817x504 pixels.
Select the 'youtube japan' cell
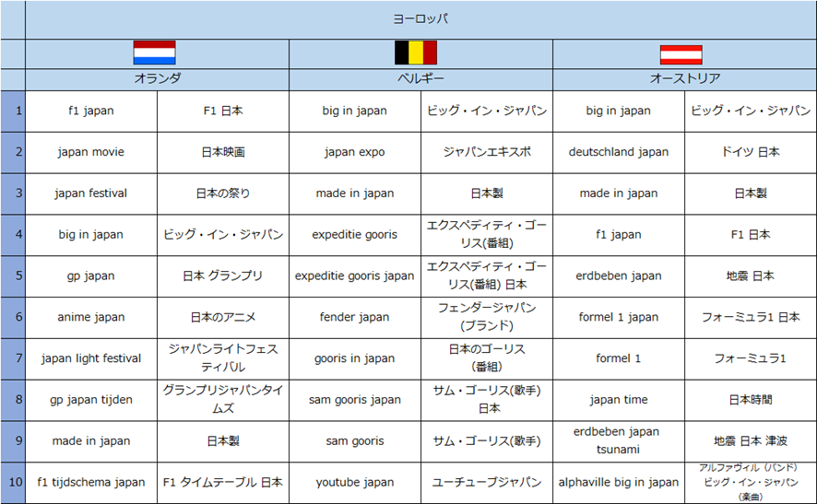(355, 482)
